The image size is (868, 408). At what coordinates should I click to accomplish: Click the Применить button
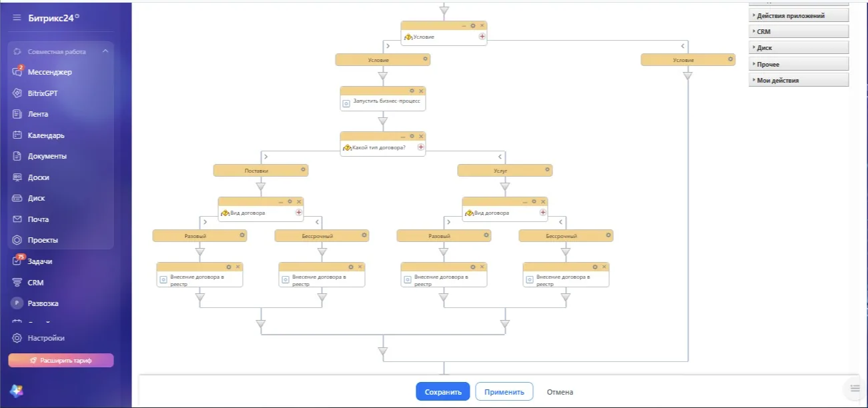coord(504,392)
